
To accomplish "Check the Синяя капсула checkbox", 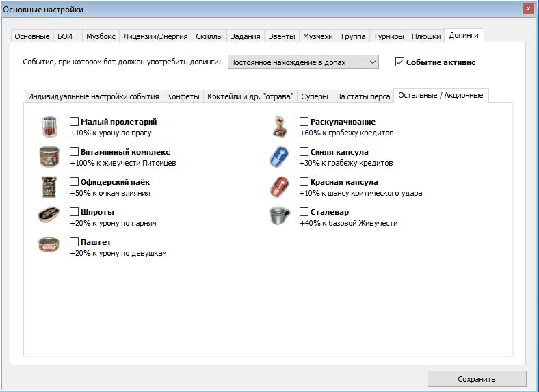I will 304,151.
